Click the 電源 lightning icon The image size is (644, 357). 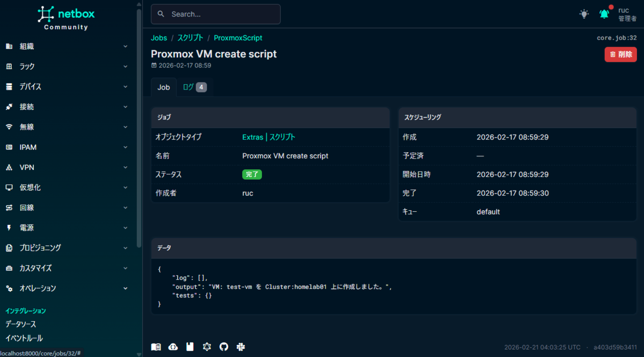pyautogui.click(x=9, y=228)
